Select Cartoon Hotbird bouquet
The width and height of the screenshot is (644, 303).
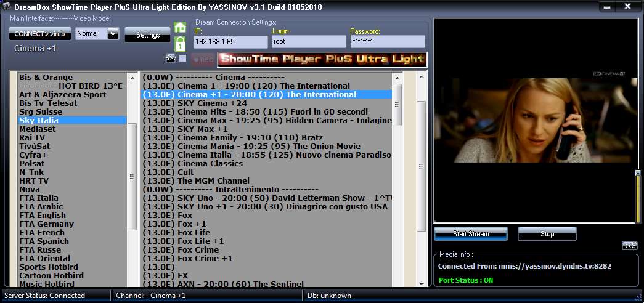coord(51,275)
